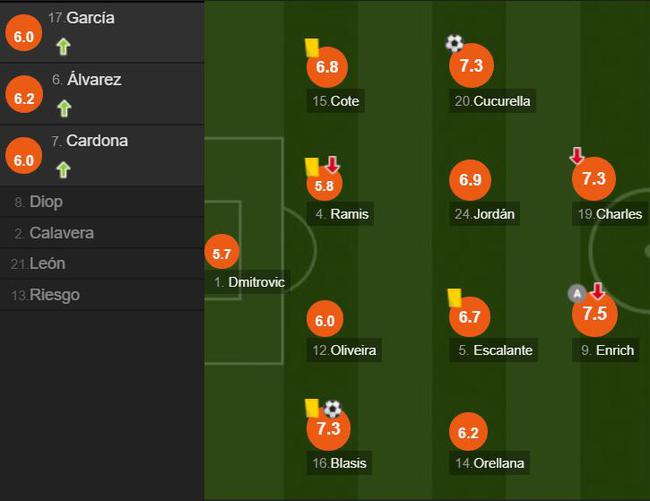Screen dimensions: 650x501
Task: Open player name label 14. Orellana
Action: pyautogui.click(x=489, y=463)
